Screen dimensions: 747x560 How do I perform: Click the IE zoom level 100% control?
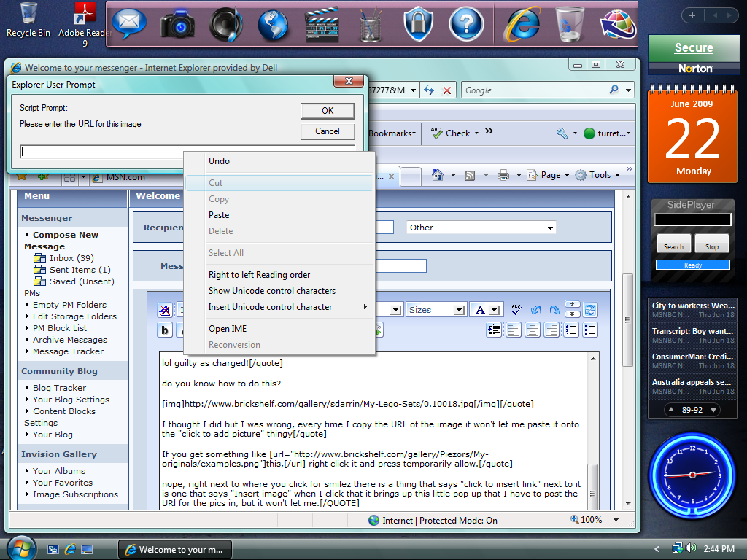point(595,520)
